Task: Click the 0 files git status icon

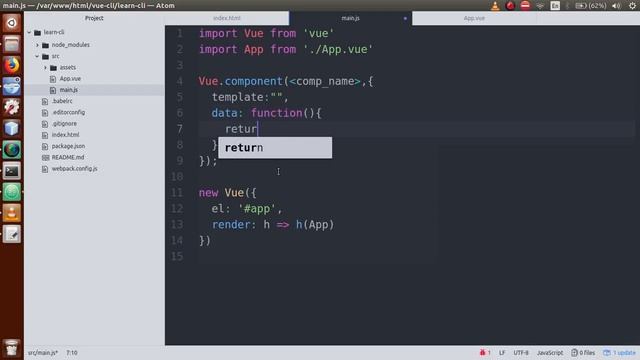Action: 583,353
